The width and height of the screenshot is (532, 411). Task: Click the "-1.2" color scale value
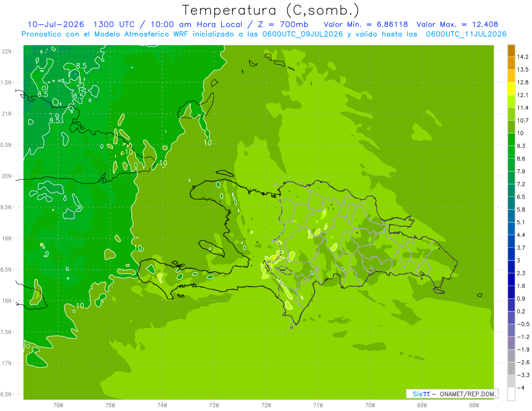click(523, 337)
